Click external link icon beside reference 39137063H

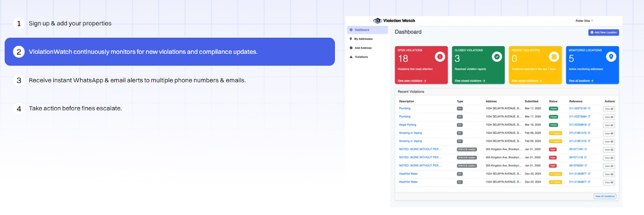(x=586, y=166)
